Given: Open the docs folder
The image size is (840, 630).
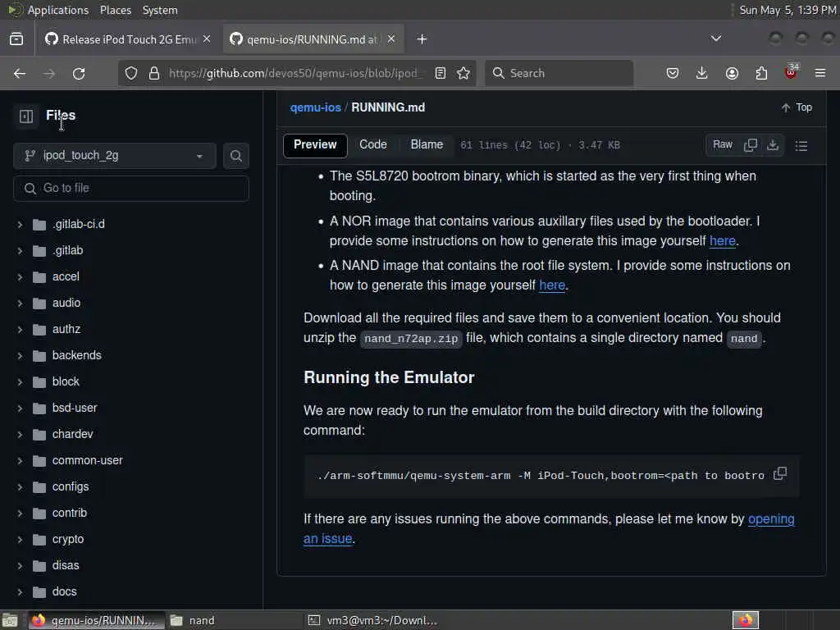Looking at the screenshot, I should coord(64,591).
